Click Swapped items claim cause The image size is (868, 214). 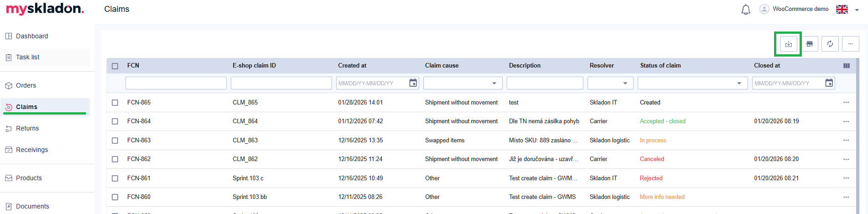point(445,141)
